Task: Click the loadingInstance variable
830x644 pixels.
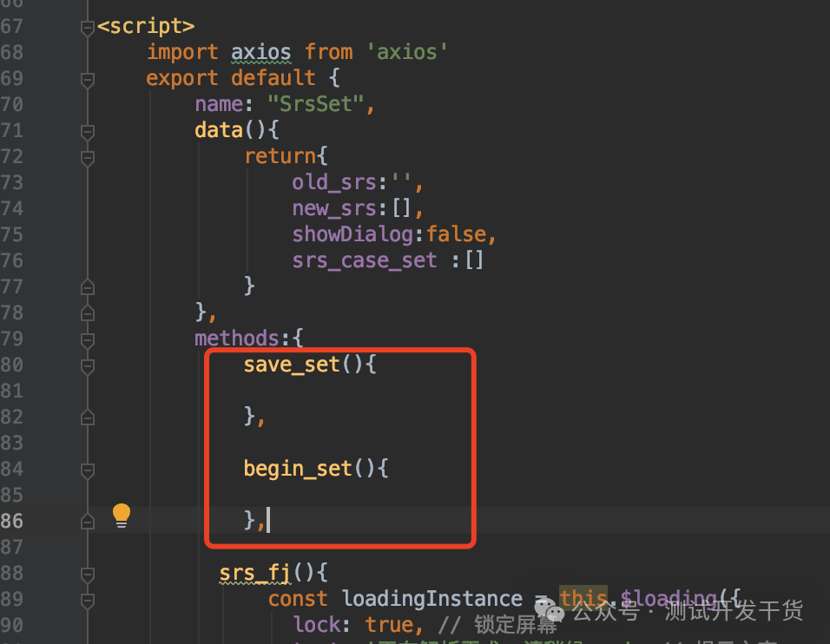Action: [432, 599]
